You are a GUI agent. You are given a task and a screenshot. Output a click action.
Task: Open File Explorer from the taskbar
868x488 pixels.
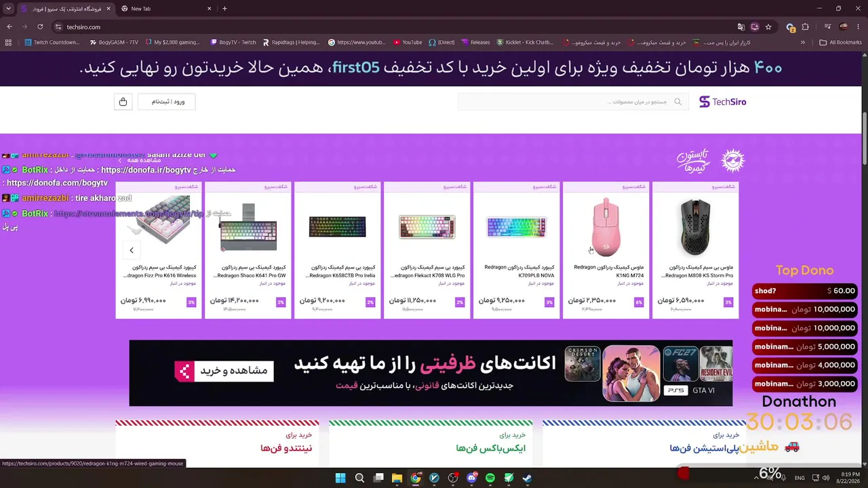click(x=397, y=478)
